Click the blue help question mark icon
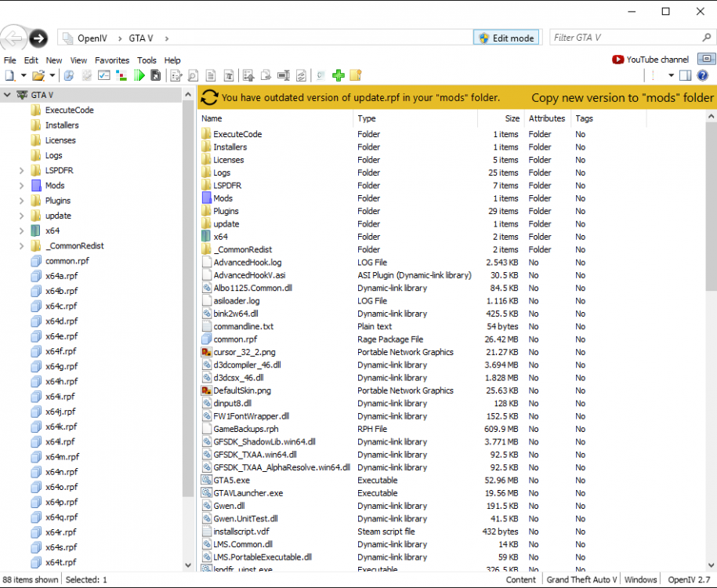The width and height of the screenshot is (717, 588). click(x=703, y=75)
